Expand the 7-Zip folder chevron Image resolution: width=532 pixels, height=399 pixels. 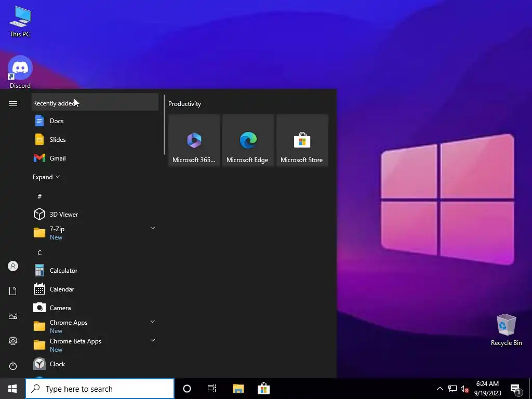pos(153,228)
